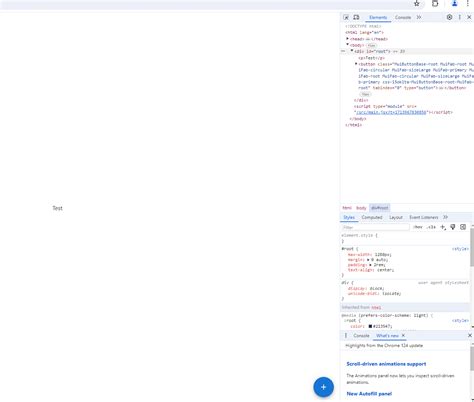This screenshot has height=402, width=474.
Task: Select the html lang=en line
Action: tap(364, 32)
